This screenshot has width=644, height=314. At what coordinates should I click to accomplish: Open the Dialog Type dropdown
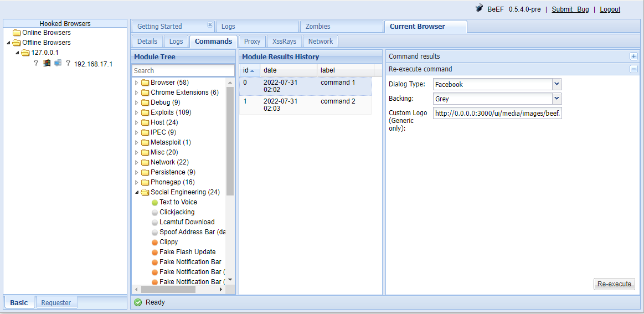557,84
